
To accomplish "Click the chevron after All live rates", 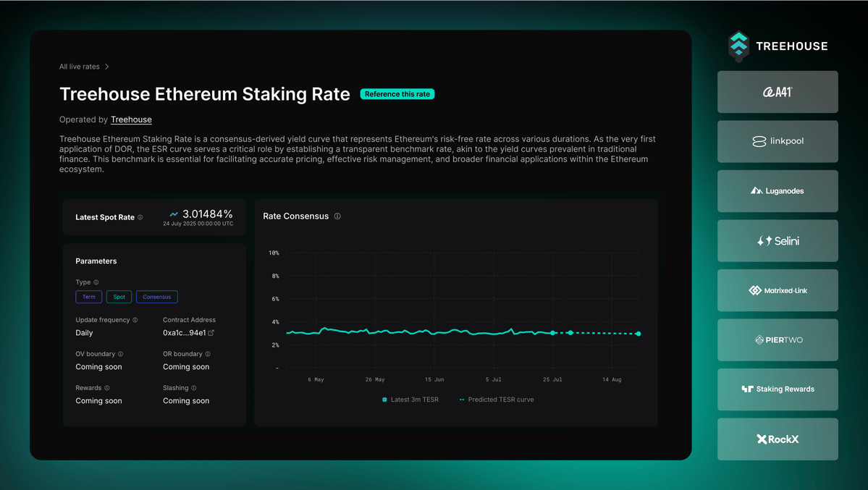I will [107, 67].
